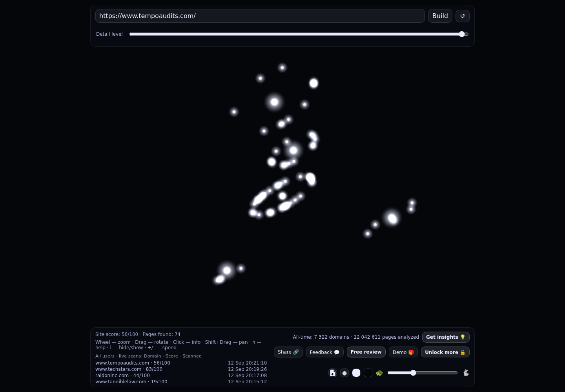Click the Build button

pos(440,16)
